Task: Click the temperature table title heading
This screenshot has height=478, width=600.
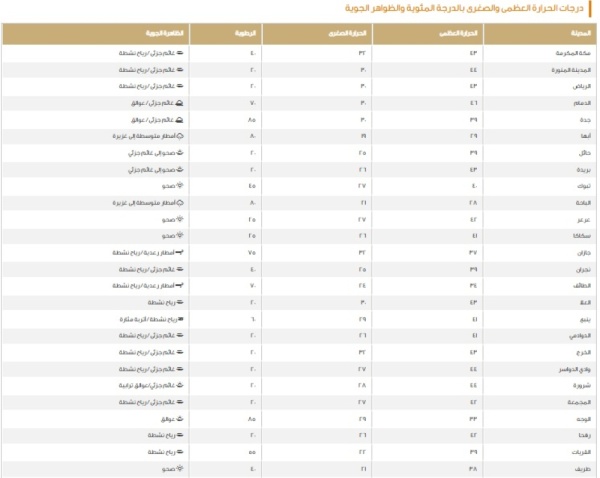Action: point(464,8)
